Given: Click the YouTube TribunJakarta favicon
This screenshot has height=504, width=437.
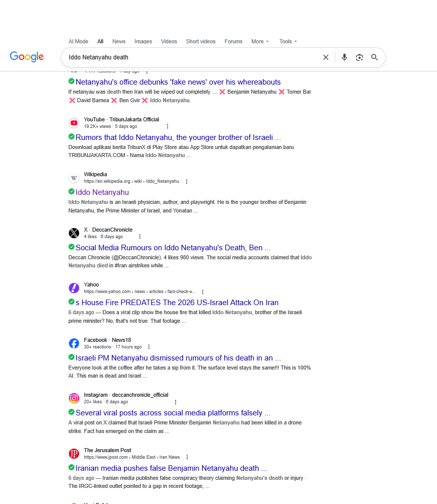Looking at the screenshot, I should click(74, 123).
